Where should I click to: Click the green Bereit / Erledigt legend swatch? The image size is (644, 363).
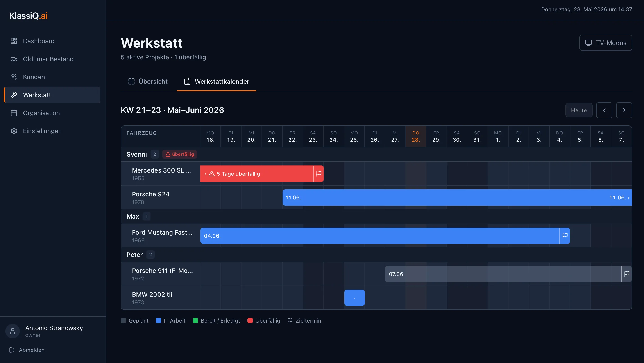195,320
